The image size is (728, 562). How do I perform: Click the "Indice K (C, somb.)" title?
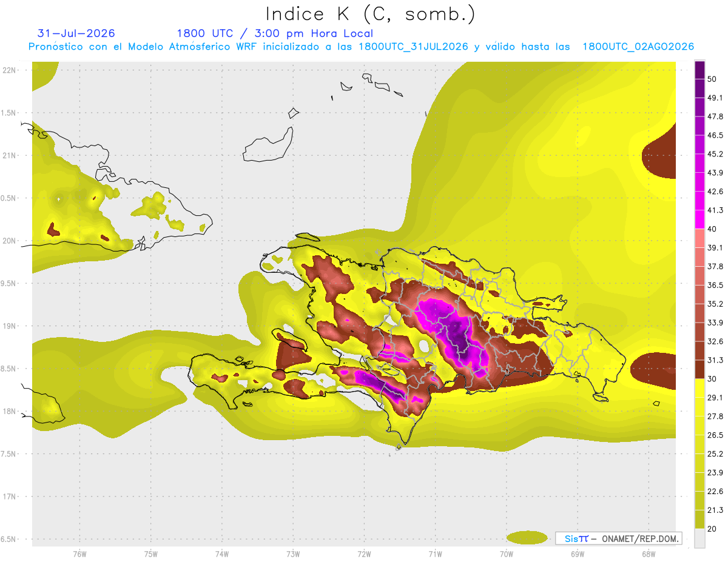[371, 15]
